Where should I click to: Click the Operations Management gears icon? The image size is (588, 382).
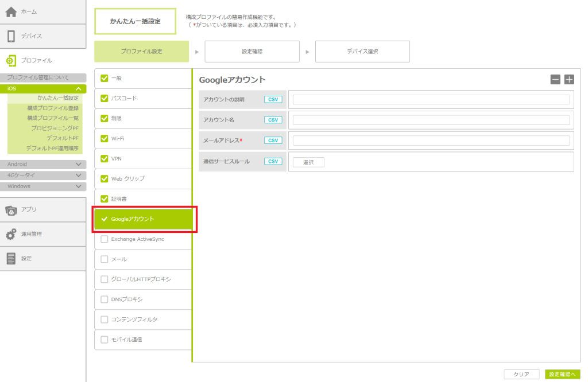pyautogui.click(x=11, y=234)
